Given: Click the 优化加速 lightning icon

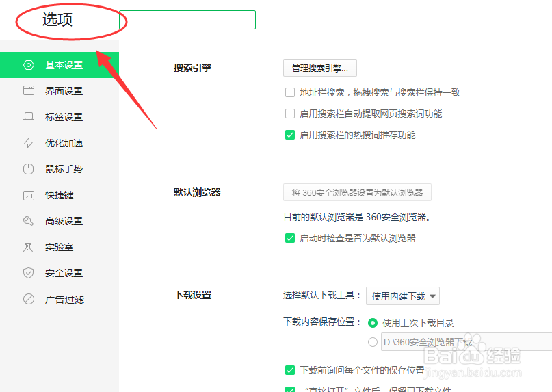Looking at the screenshot, I should coord(29,143).
